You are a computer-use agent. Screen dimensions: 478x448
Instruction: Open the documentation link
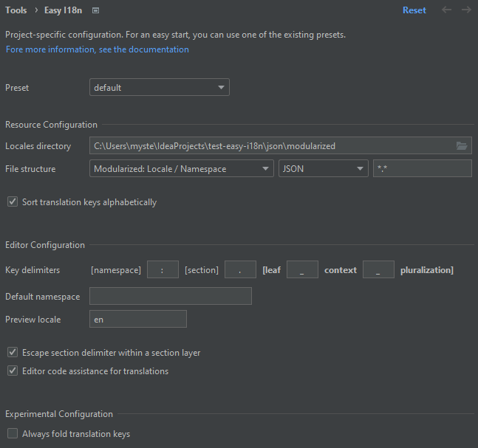97,49
